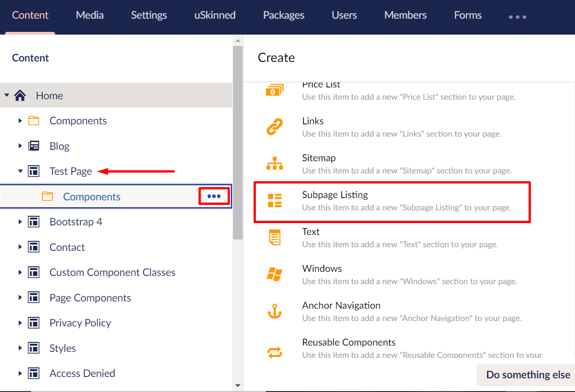Switch to the Media section
Viewport: 575px width, 392px height.
click(x=89, y=15)
